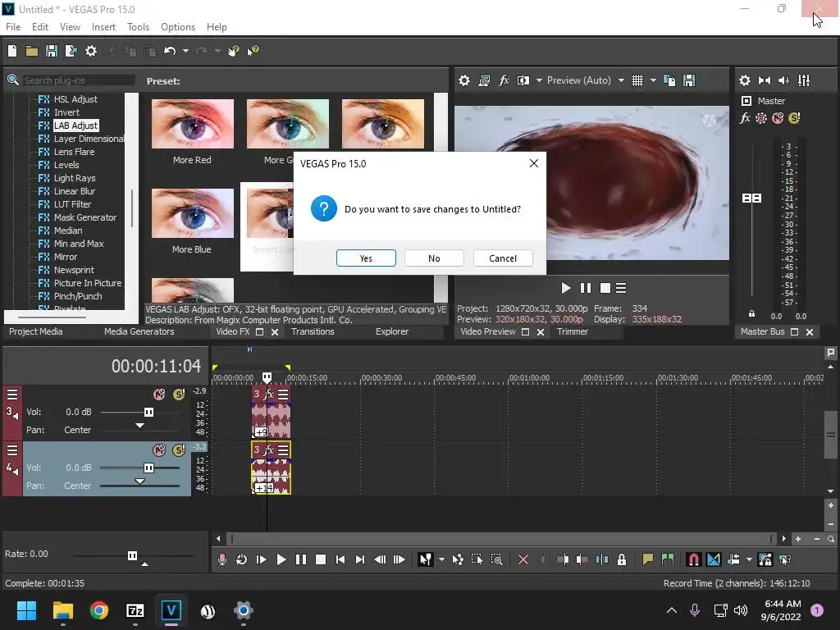This screenshot has height=630, width=840.
Task: Switch to the Trimmer tab
Action: [x=573, y=331]
